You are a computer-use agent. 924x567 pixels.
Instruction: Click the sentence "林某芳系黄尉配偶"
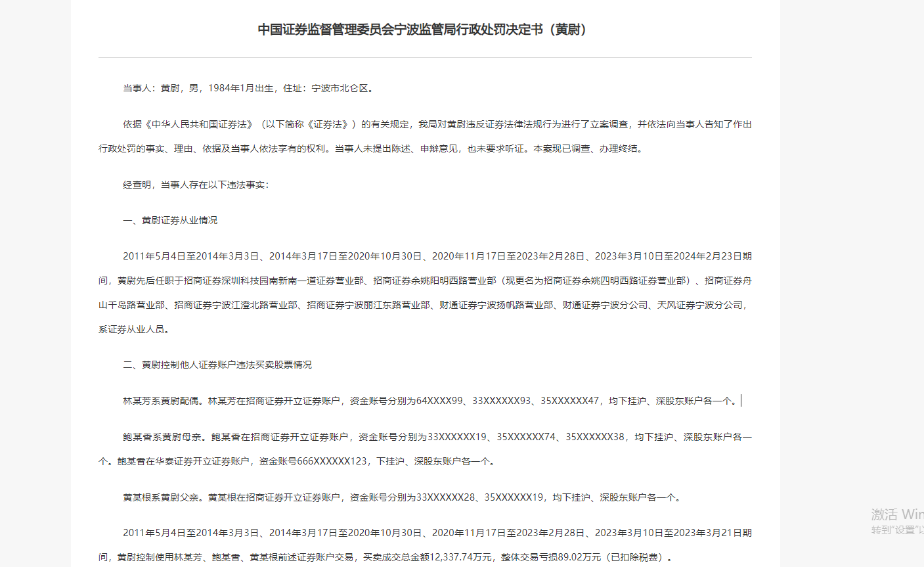click(x=161, y=401)
